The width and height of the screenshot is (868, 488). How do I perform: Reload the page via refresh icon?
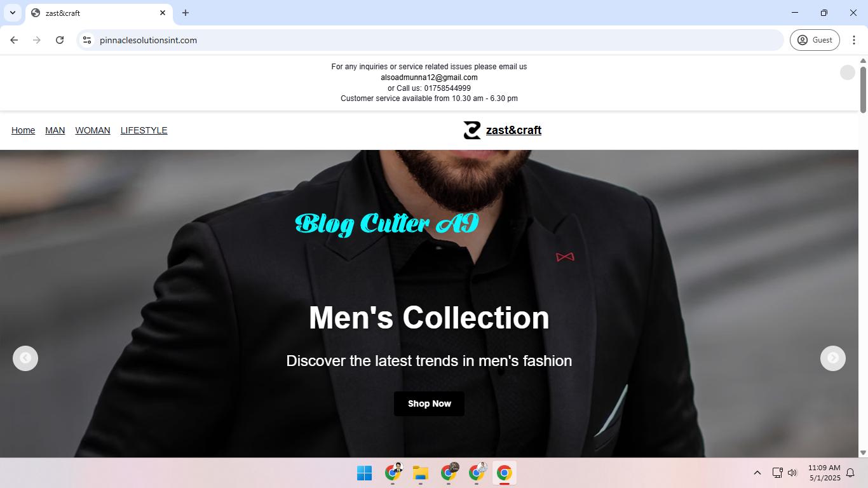click(x=60, y=39)
